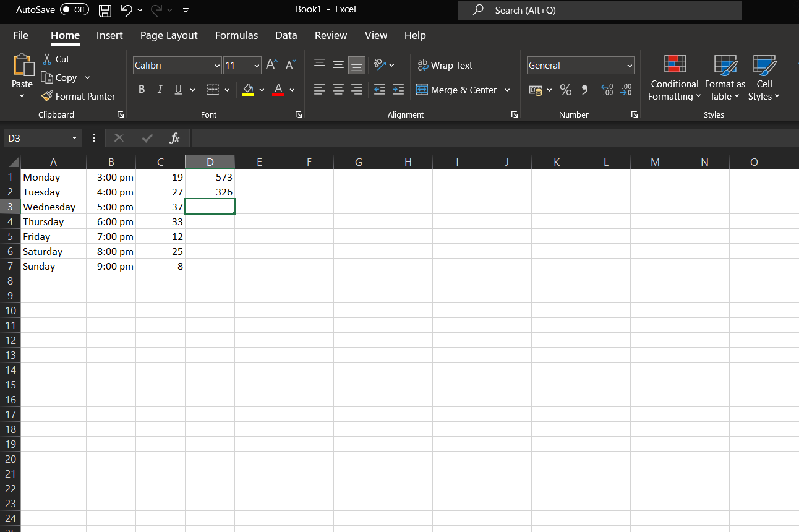Click Merge & Center button
The width and height of the screenshot is (799, 532).
(x=456, y=90)
